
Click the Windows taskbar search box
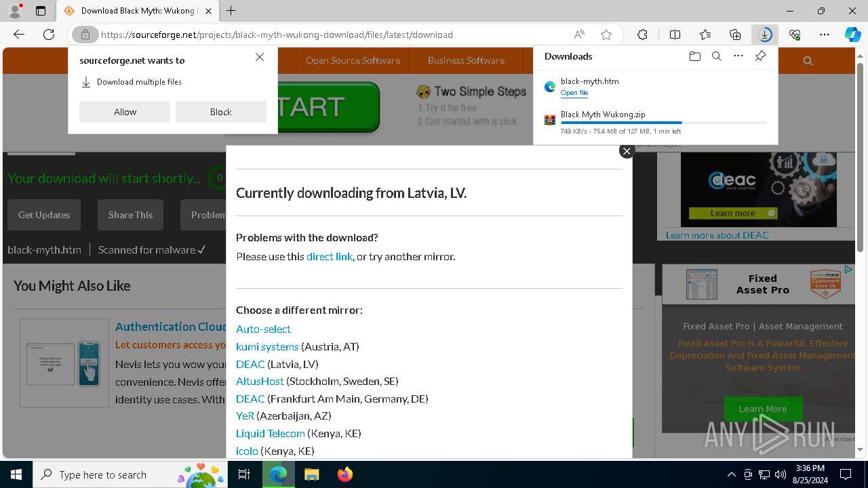130,474
